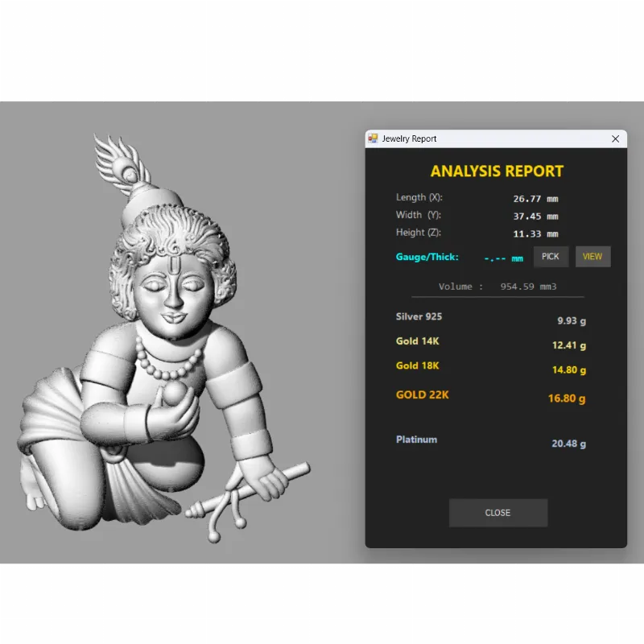The width and height of the screenshot is (644, 644).
Task: Select the ANALYSIS REPORT heading
Action: point(497,171)
